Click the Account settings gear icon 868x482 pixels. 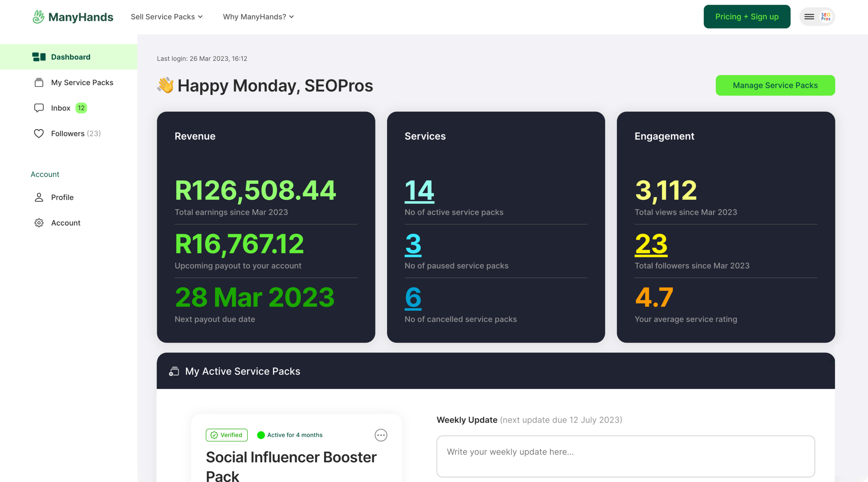pos(39,223)
